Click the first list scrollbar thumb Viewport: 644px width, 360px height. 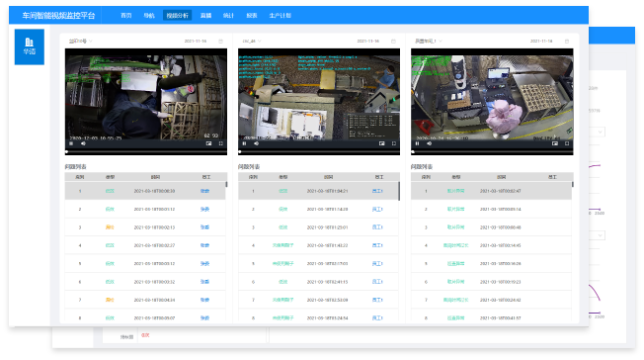226,185
